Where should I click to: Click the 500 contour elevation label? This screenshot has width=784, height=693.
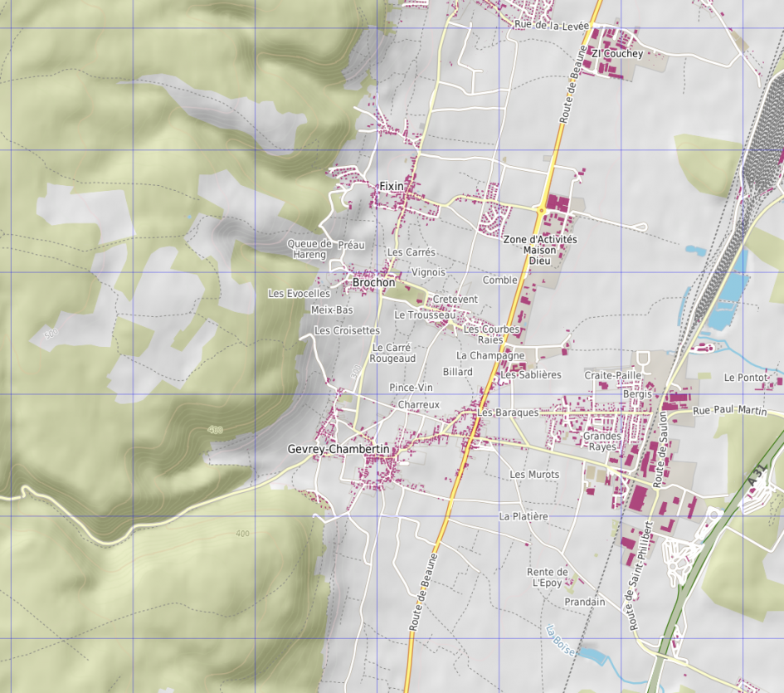(x=51, y=334)
